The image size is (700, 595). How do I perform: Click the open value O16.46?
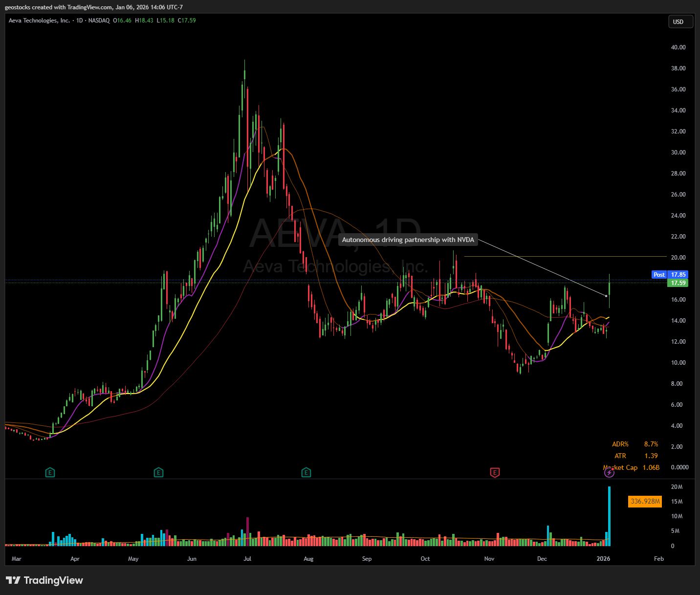point(122,21)
